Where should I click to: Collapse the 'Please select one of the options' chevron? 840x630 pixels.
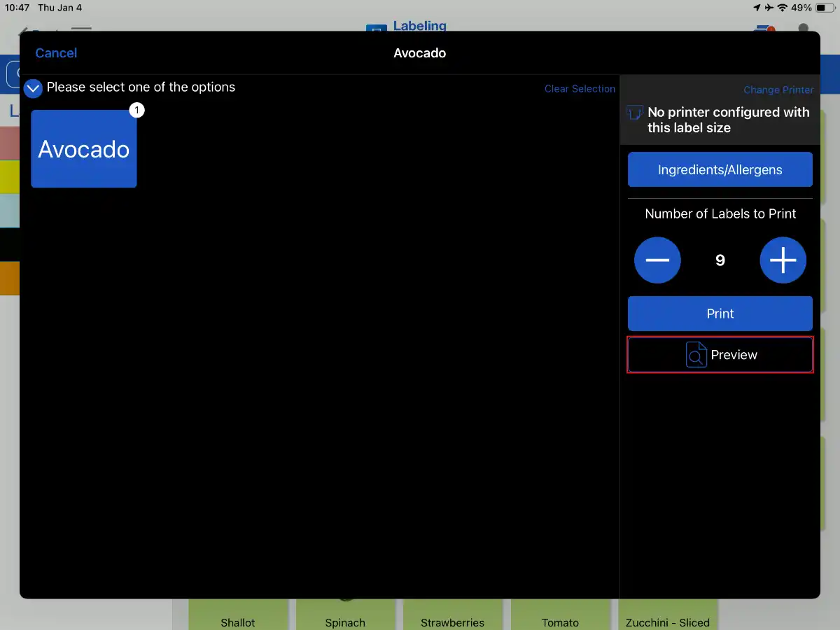[x=33, y=88]
